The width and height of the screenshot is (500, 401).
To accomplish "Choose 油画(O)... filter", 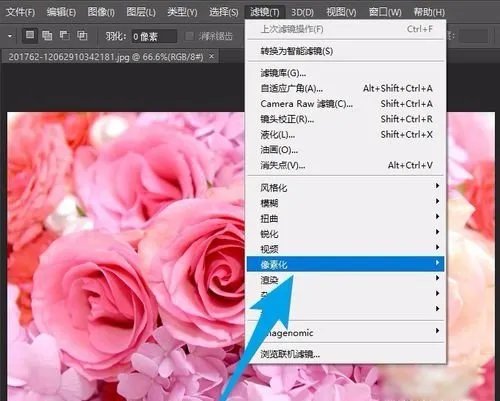I will 346,150.
